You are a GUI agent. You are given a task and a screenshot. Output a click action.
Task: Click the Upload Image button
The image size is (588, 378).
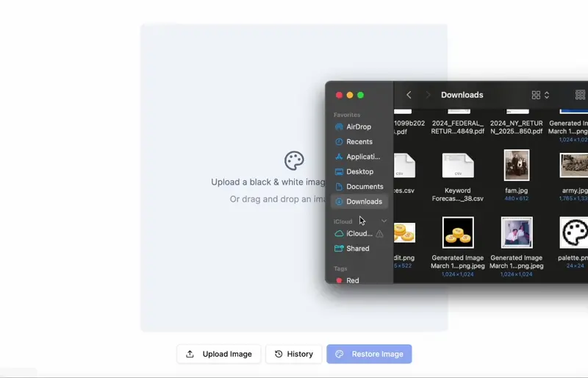[219, 354]
